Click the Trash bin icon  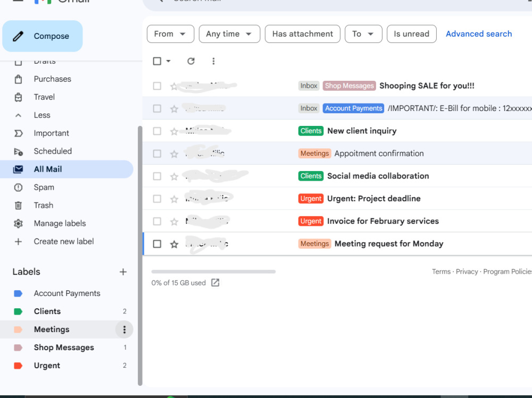tap(18, 206)
